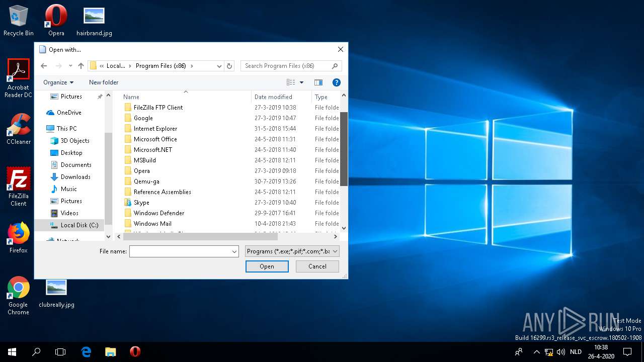Screen dimensions: 644x362
Task: Cancel the Open with dialog
Action: (x=317, y=266)
